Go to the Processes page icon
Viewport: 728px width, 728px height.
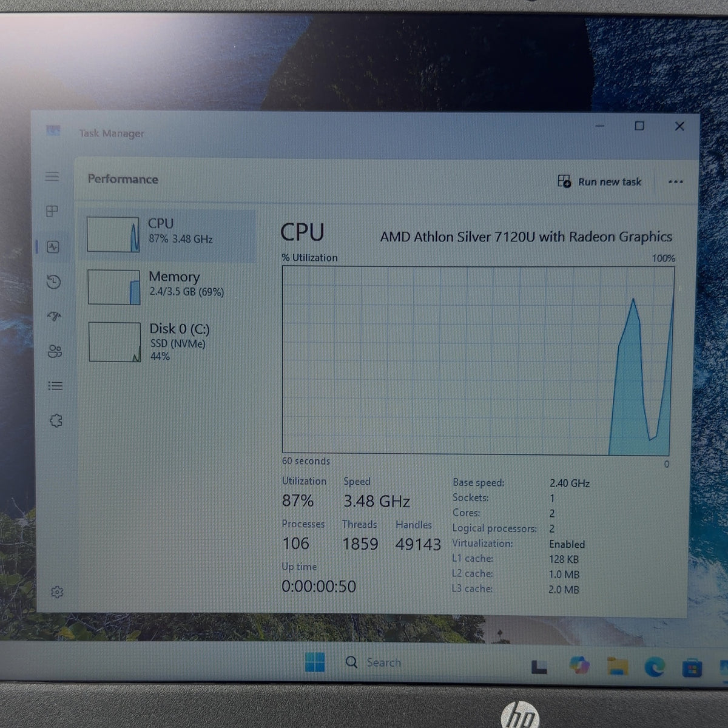52,211
